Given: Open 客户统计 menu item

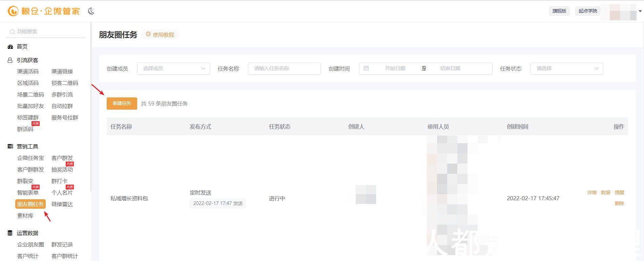Looking at the screenshot, I should coord(28,256).
